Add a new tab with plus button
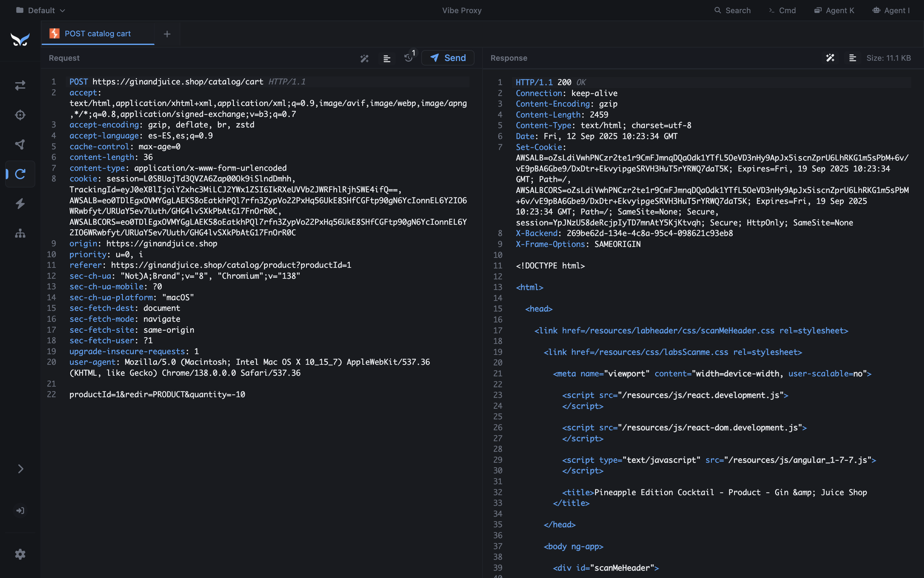 pos(167,34)
